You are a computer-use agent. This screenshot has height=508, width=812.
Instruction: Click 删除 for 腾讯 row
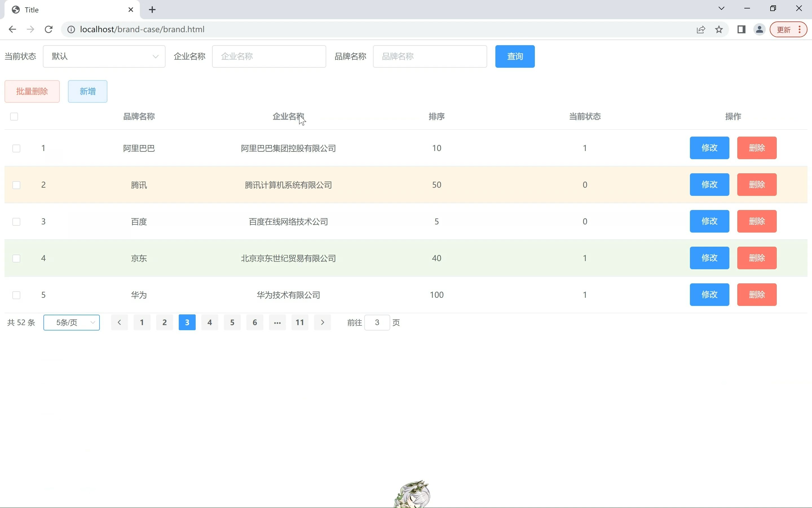[x=757, y=185]
